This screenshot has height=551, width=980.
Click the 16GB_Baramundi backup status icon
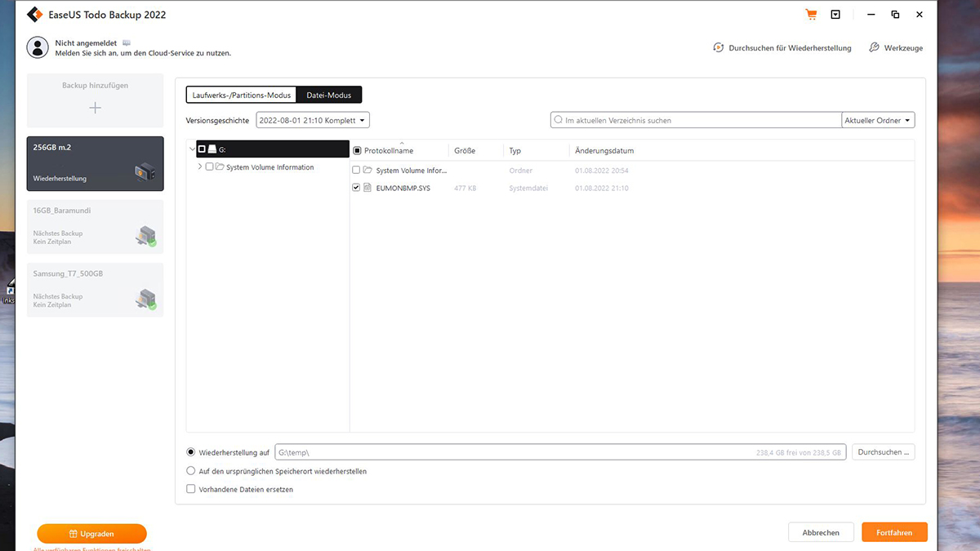(145, 236)
